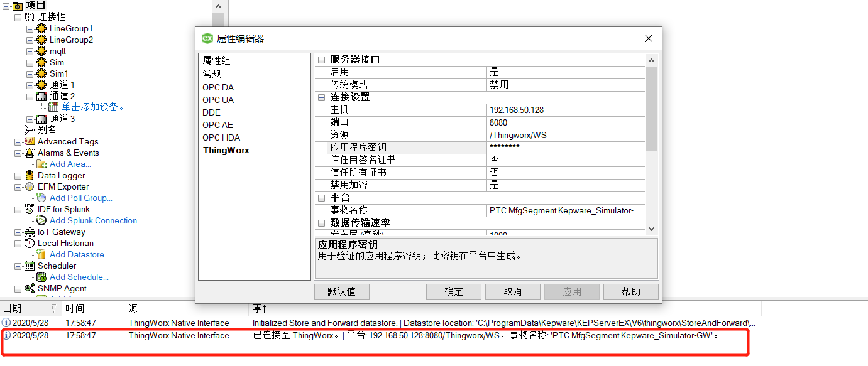Click the 默认值 defaults button
This screenshot has height=366, width=868.
tap(342, 291)
